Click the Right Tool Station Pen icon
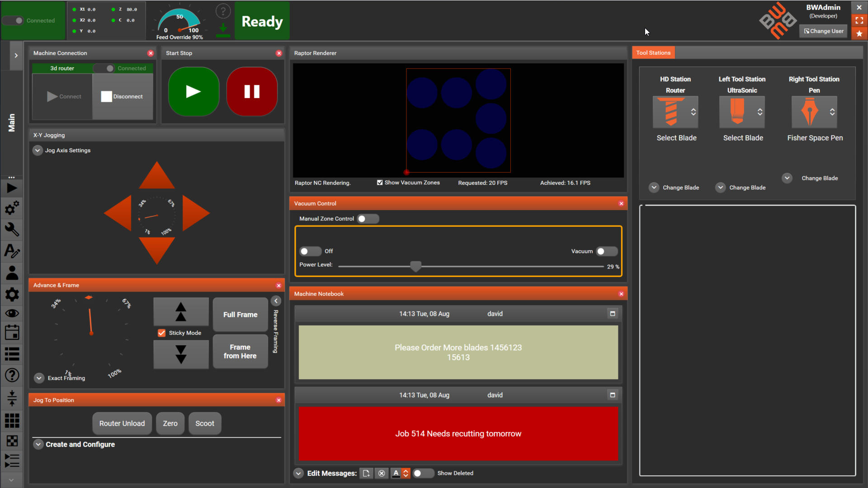The width and height of the screenshot is (868, 488). 809,112
